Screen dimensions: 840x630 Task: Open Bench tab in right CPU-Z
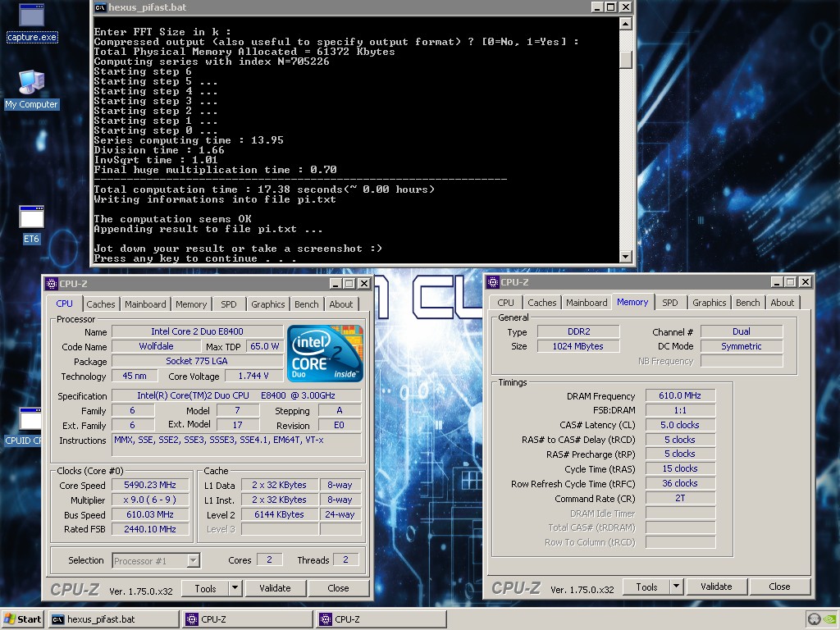pos(748,303)
